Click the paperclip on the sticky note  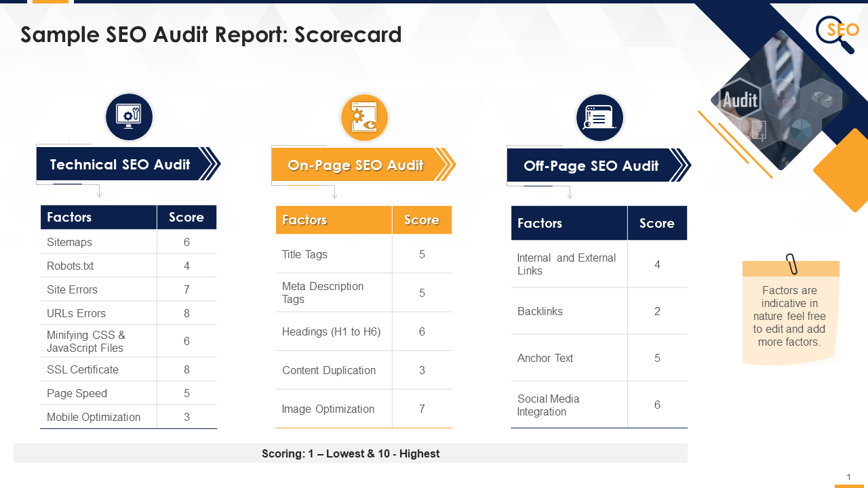click(791, 264)
